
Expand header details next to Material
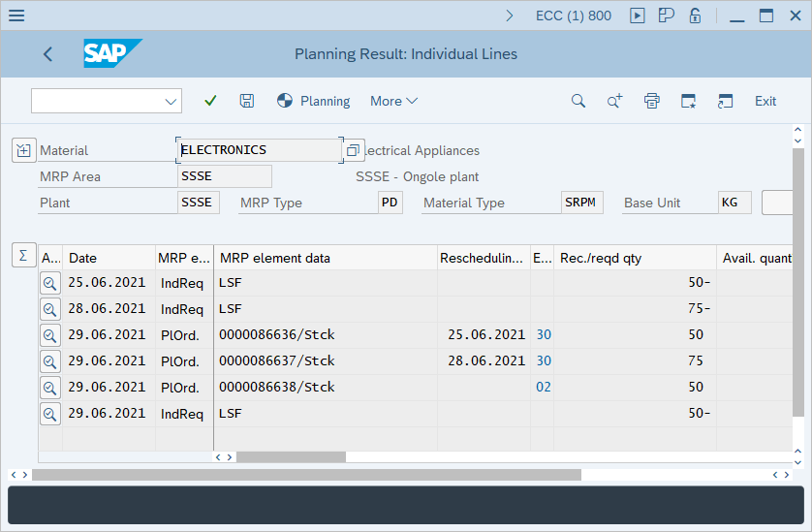pos(23,150)
